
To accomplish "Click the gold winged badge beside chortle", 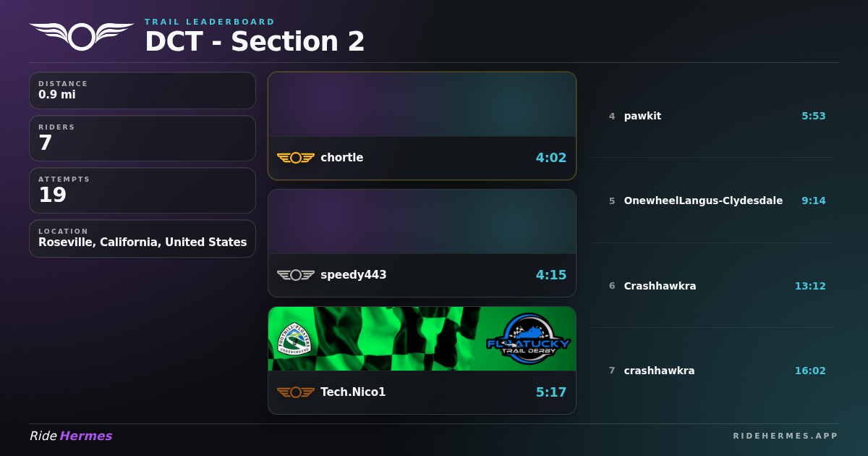I will click(295, 158).
